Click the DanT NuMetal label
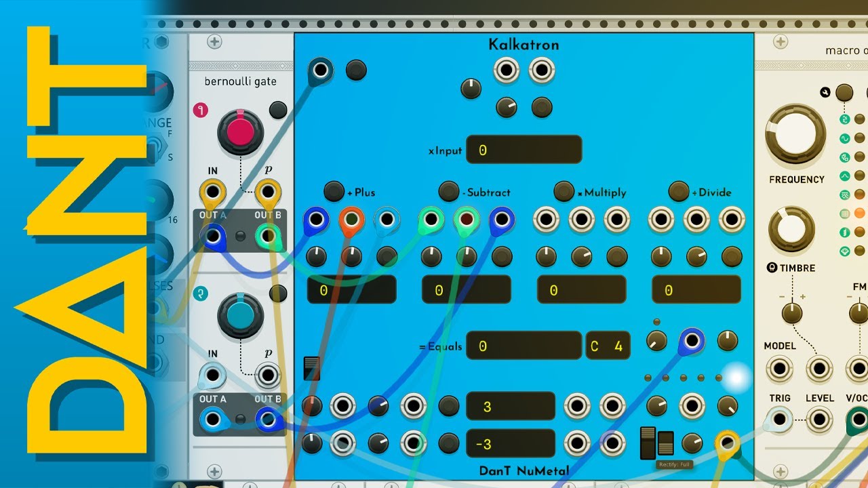Screen dimensions: 868x488 tap(524, 470)
